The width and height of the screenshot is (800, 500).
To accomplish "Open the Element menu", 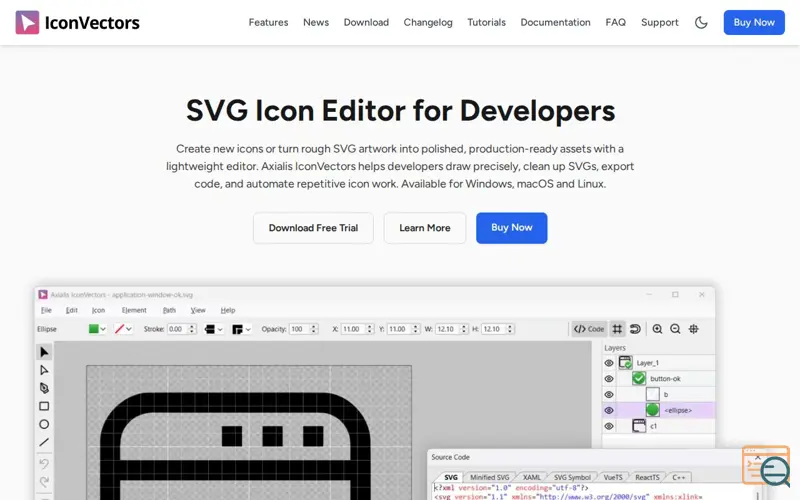I will (x=134, y=310).
